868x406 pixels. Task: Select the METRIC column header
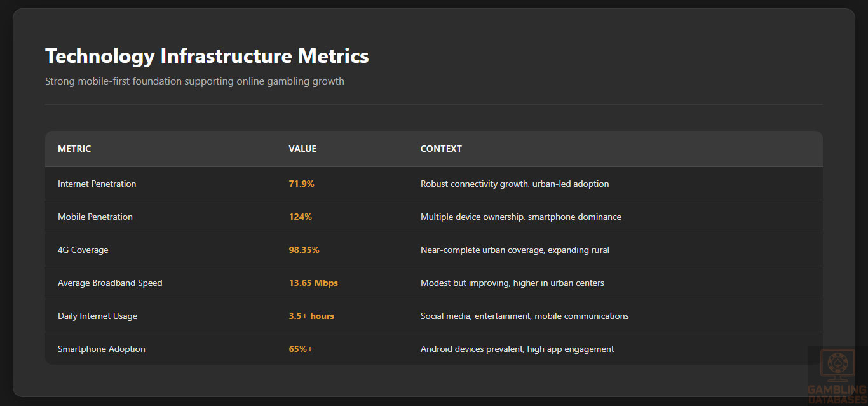[x=74, y=149]
